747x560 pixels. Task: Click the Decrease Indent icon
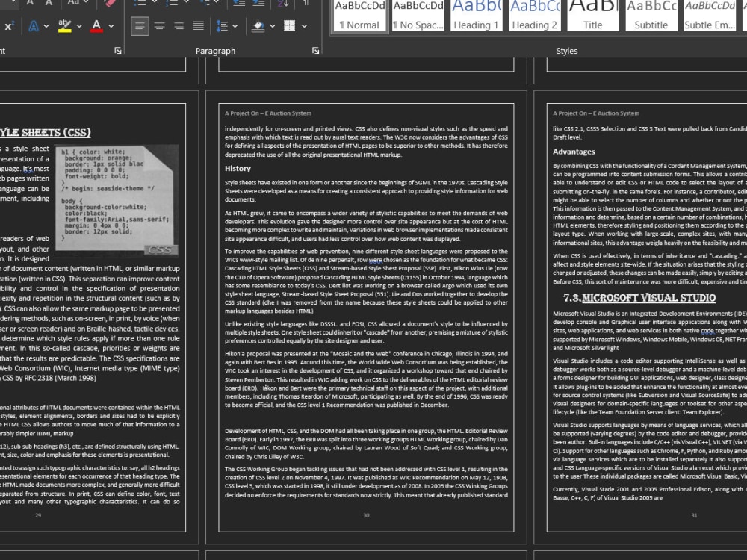point(239,3)
